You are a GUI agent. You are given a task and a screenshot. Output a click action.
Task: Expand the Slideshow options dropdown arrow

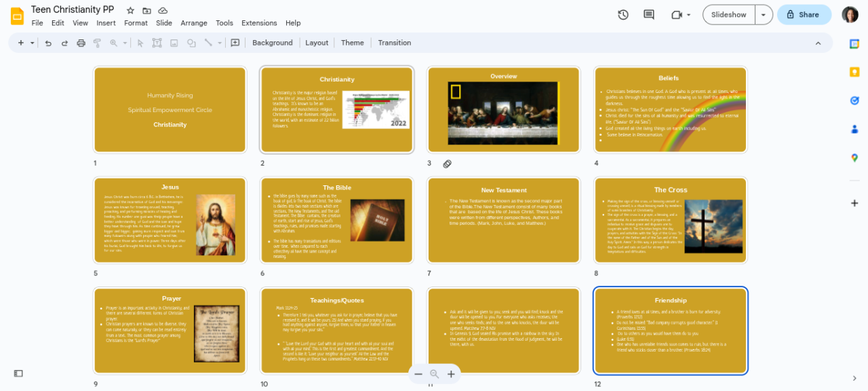click(x=764, y=15)
